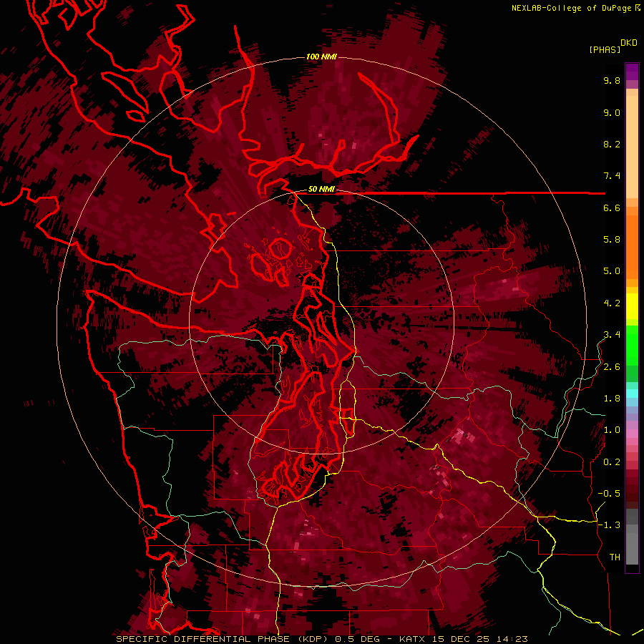Click the yellow color bar segment

[x=632, y=306]
